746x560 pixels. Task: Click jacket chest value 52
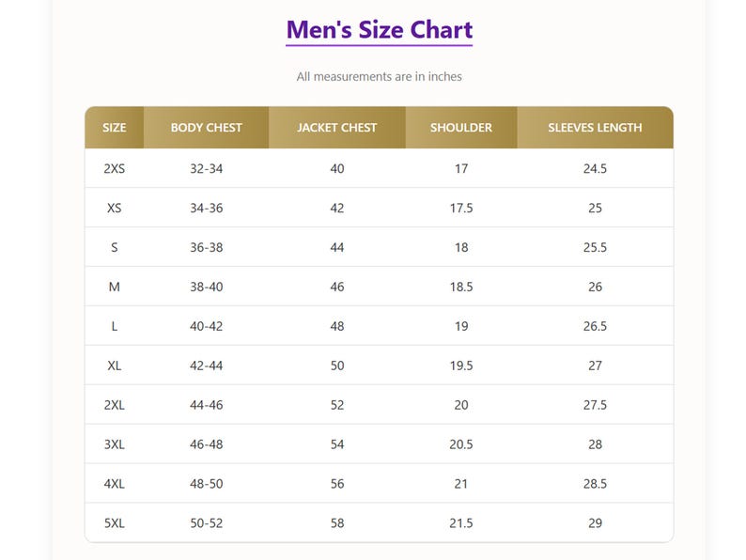click(x=337, y=405)
